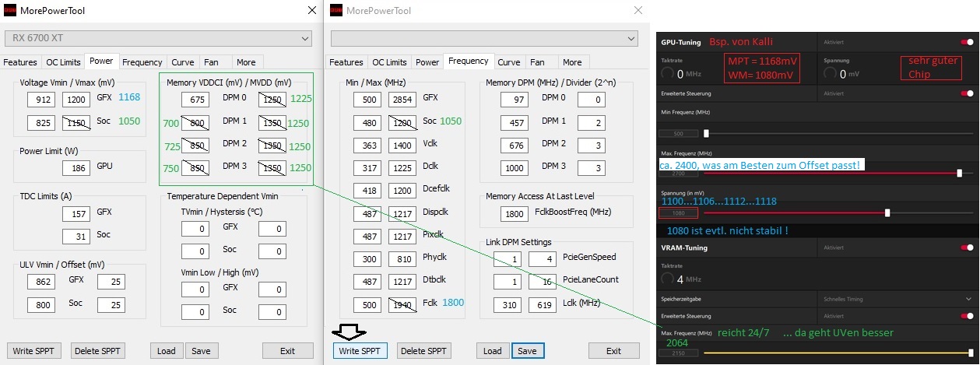Open OC Limits tab in left MorePowerTool window
The height and width of the screenshot is (365, 980).
62,62
